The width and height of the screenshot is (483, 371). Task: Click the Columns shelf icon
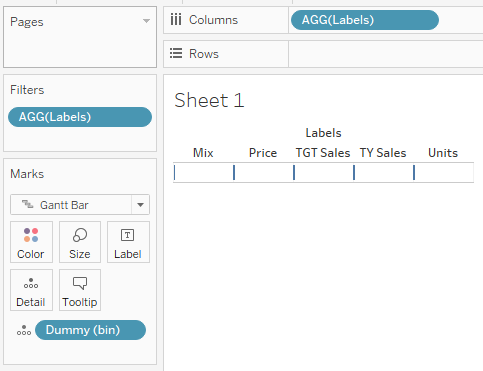176,20
